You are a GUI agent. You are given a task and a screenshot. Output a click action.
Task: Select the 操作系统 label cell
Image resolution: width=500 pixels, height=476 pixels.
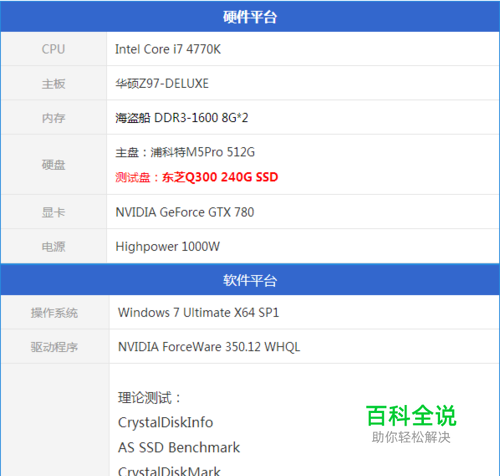pos(55,313)
